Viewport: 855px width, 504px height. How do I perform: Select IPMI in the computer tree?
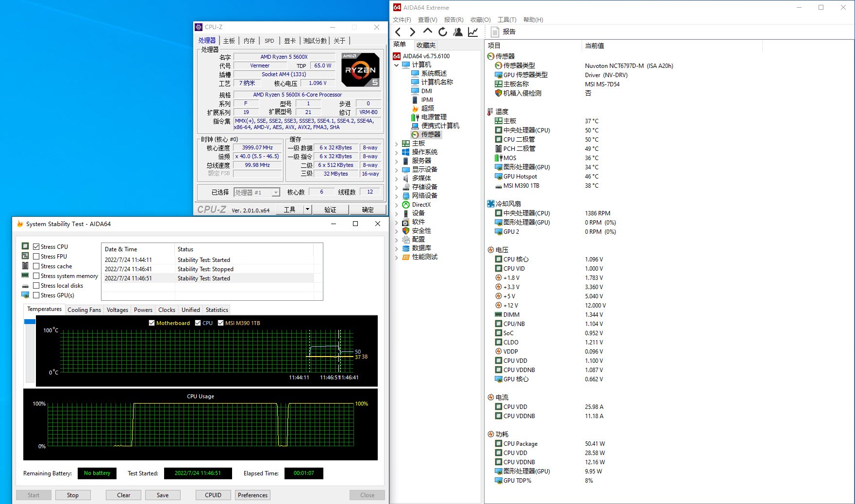(427, 99)
